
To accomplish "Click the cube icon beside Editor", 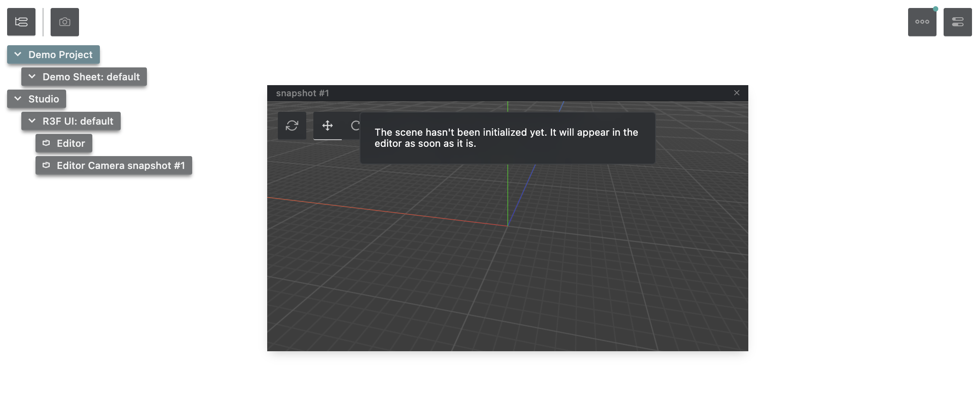I will [46, 143].
